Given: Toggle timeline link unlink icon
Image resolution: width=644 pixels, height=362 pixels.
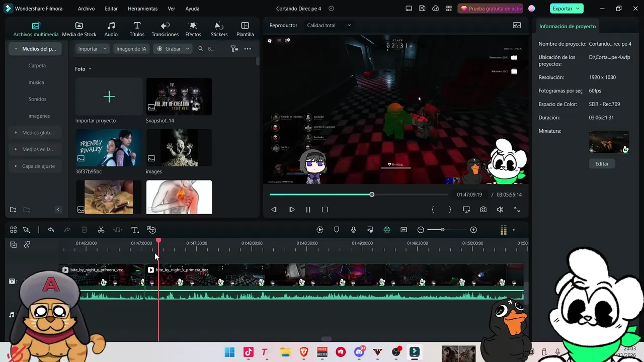Looking at the screenshot, I should (27, 244).
